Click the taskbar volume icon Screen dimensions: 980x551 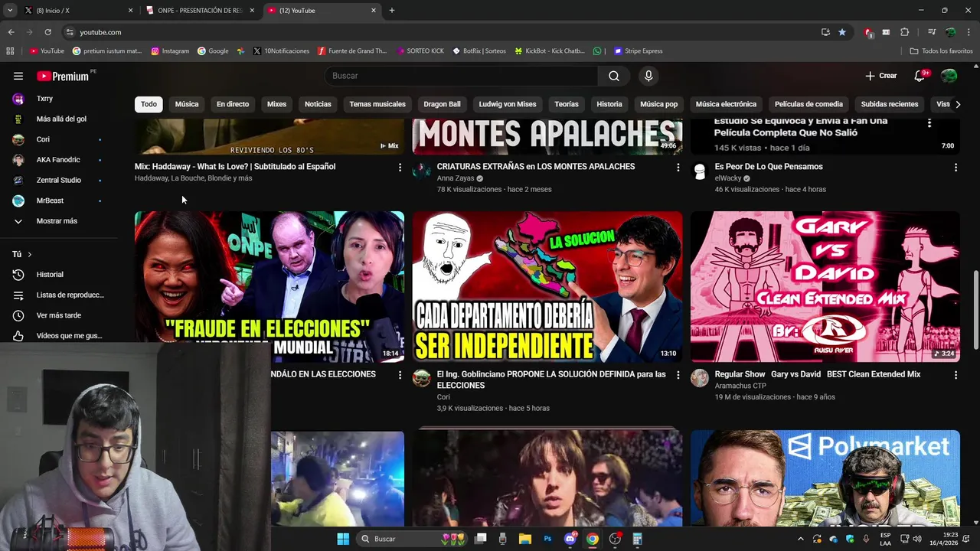click(x=918, y=539)
